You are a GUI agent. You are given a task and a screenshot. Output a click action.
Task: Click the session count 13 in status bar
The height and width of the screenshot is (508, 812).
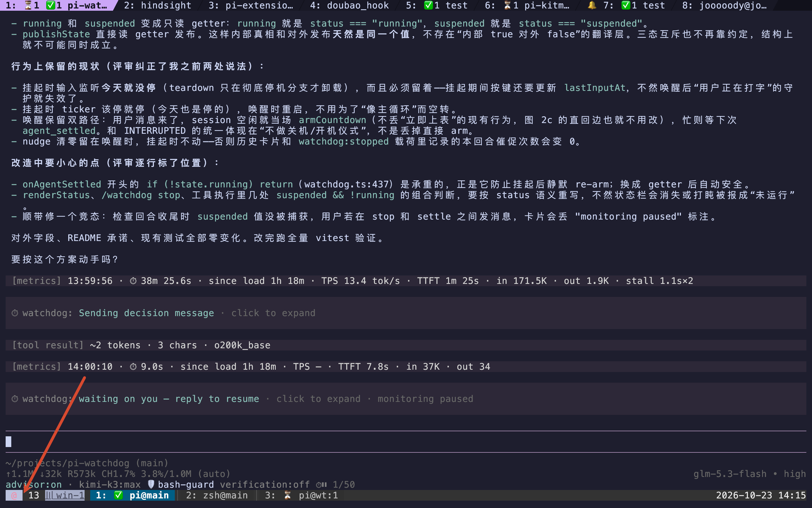(34, 495)
